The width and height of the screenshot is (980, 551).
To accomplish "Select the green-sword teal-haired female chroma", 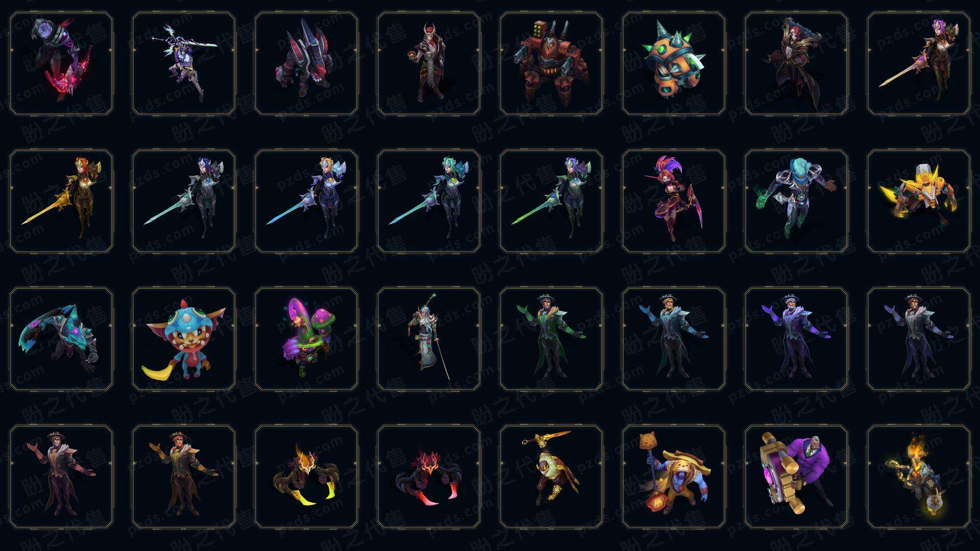I will [429, 201].
